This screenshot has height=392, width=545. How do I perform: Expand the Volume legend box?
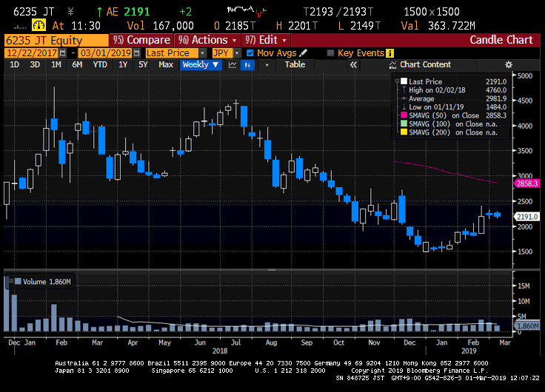(x=12, y=281)
